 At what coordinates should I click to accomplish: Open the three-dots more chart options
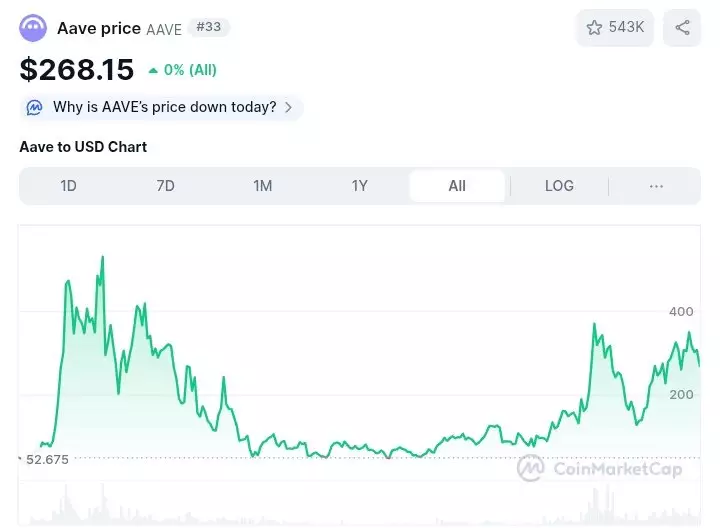(656, 186)
